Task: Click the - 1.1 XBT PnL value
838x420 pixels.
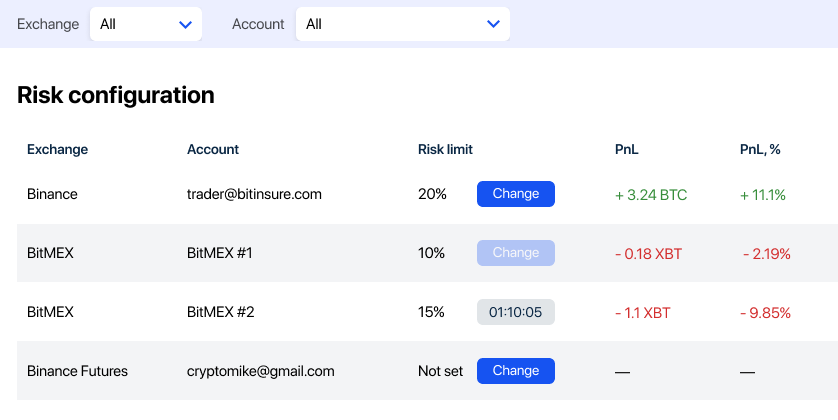Action: [x=642, y=313]
